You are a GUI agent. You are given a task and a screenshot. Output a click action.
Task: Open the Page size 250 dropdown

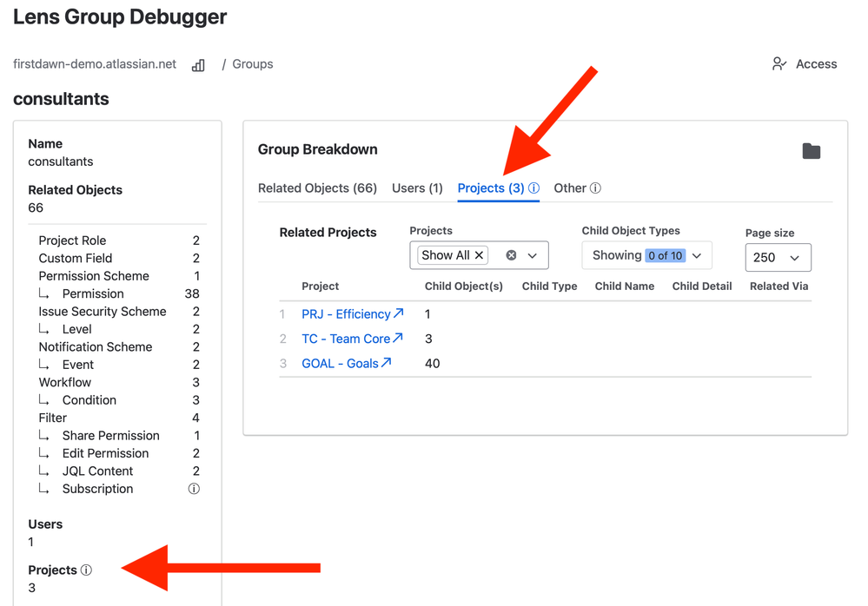click(778, 258)
